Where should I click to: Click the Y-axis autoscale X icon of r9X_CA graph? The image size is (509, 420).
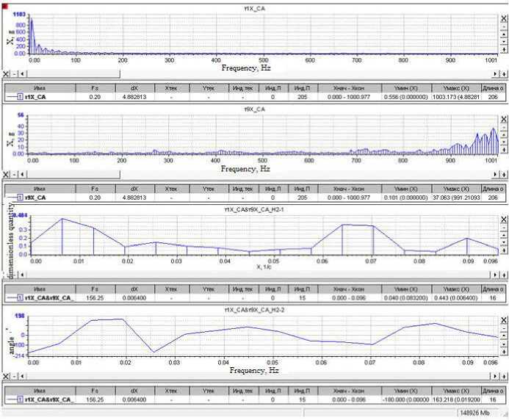point(503,120)
